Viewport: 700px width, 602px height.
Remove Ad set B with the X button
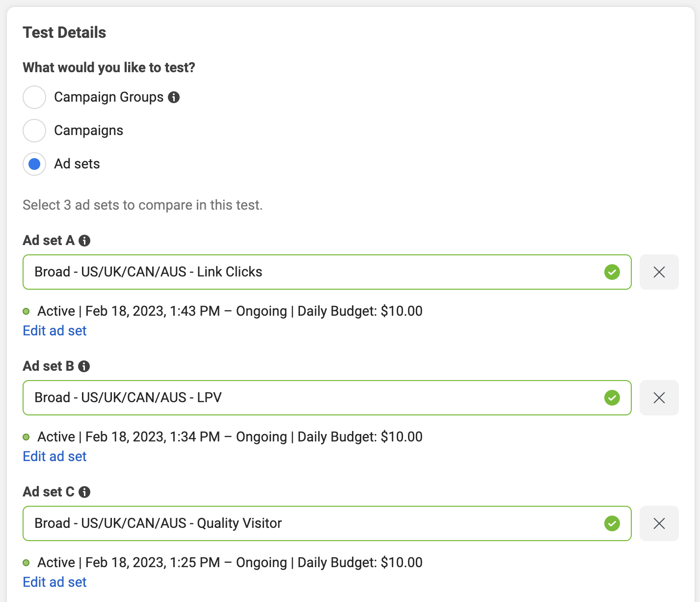pyautogui.click(x=659, y=398)
